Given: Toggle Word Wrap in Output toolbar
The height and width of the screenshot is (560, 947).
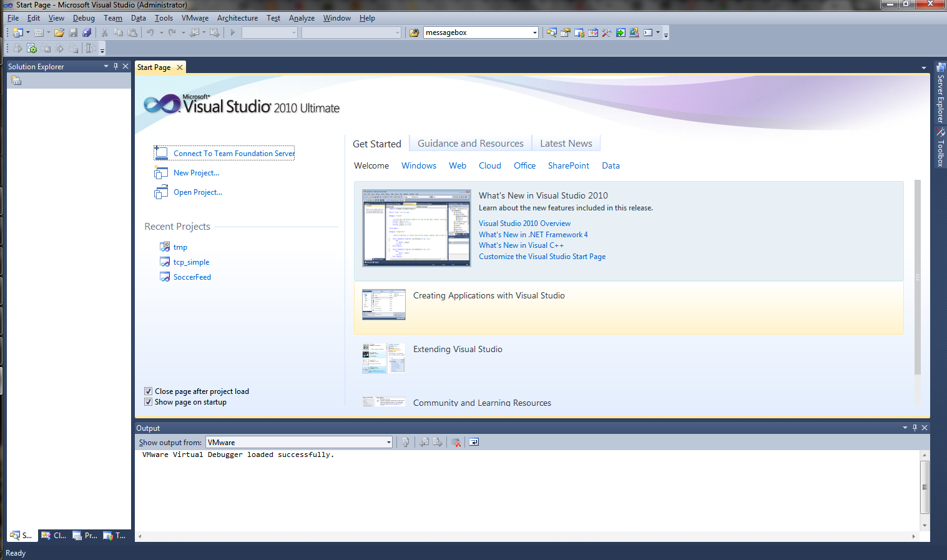Looking at the screenshot, I should [474, 442].
